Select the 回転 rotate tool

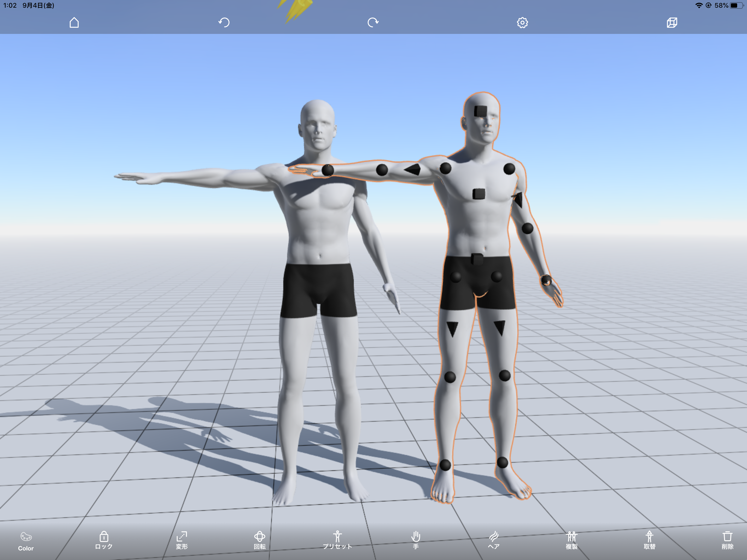pos(260,540)
